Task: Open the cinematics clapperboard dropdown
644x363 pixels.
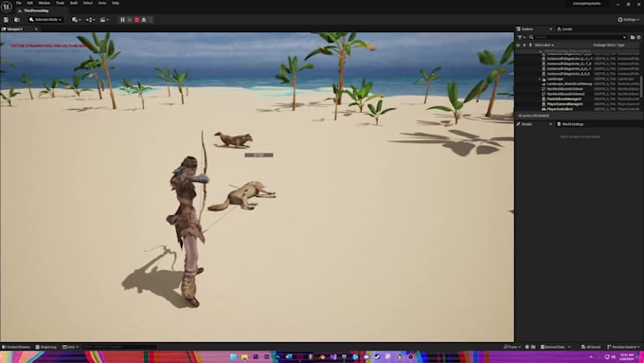Action: [104, 20]
